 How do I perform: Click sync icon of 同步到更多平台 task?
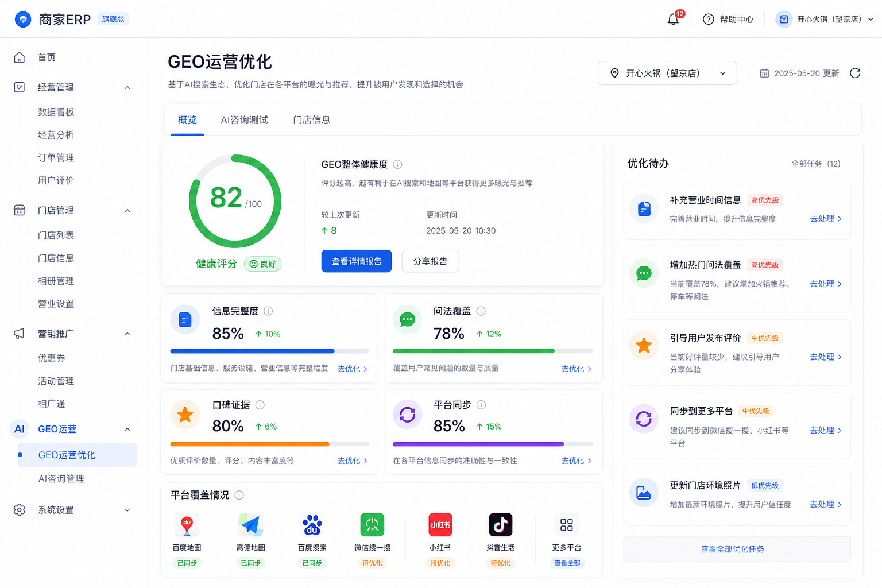(x=644, y=419)
